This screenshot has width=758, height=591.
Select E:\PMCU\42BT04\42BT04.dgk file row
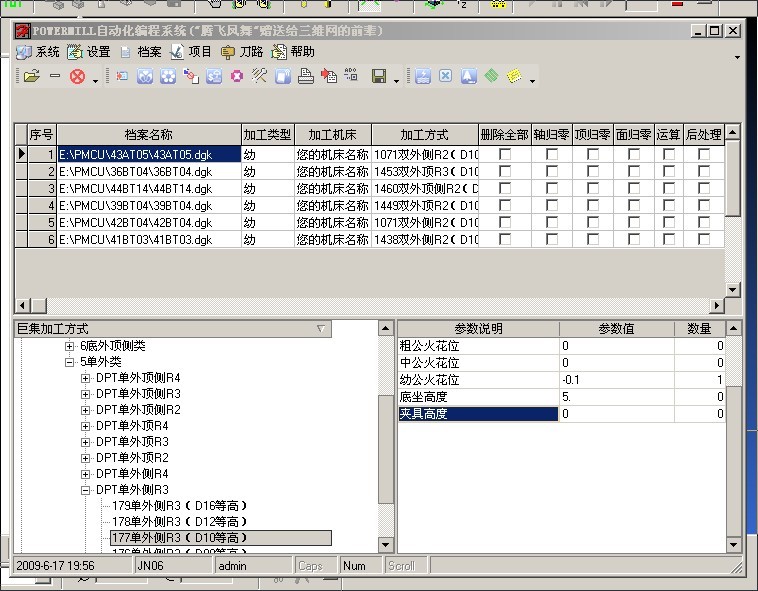[x=149, y=223]
